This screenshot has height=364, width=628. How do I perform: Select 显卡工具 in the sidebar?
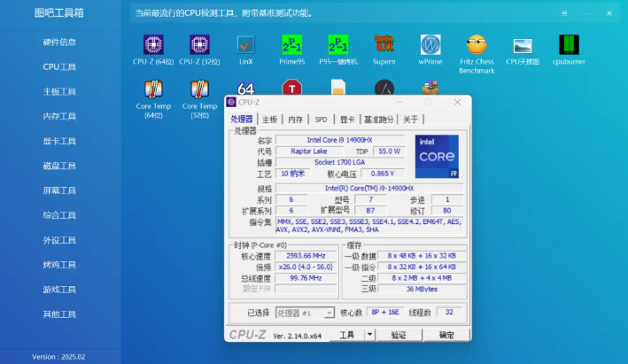(x=59, y=141)
